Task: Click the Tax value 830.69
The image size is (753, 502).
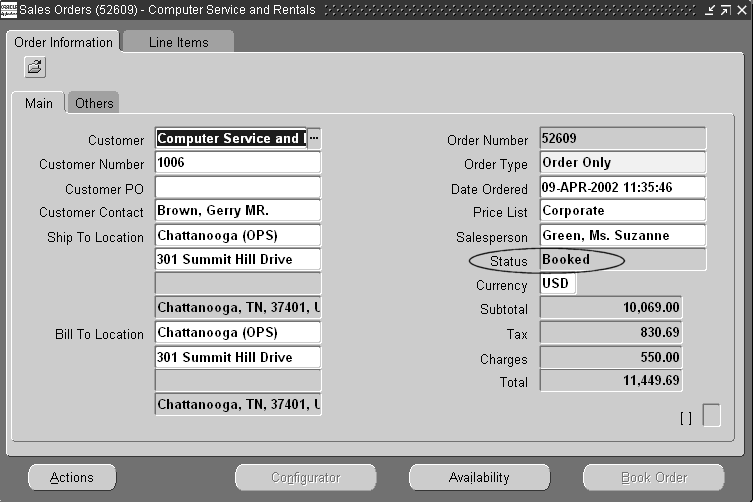Action: [611, 332]
